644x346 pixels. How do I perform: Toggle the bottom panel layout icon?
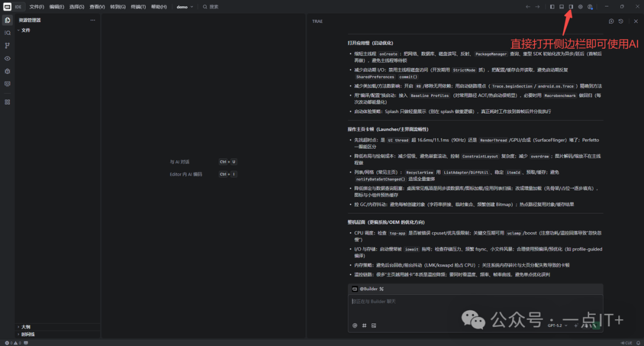pyautogui.click(x=562, y=7)
